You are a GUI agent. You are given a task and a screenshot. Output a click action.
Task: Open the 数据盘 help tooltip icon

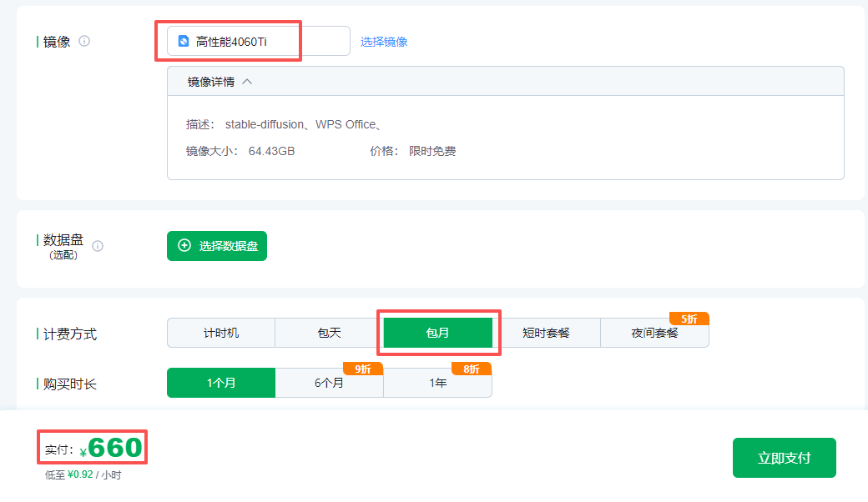(x=98, y=246)
